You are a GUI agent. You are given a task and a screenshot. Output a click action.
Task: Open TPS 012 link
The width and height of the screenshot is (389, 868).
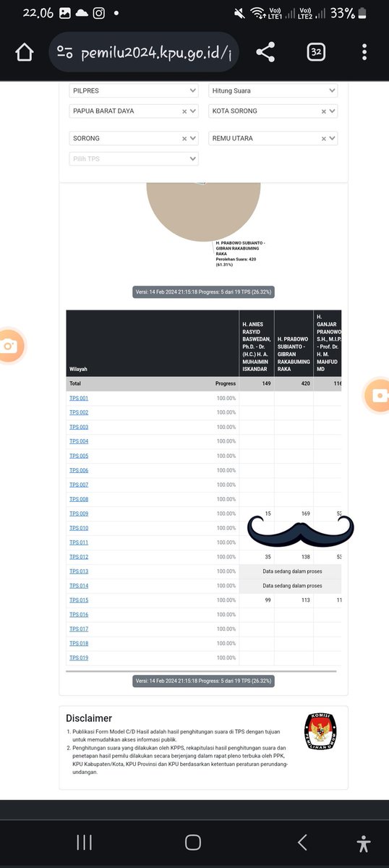tap(79, 557)
